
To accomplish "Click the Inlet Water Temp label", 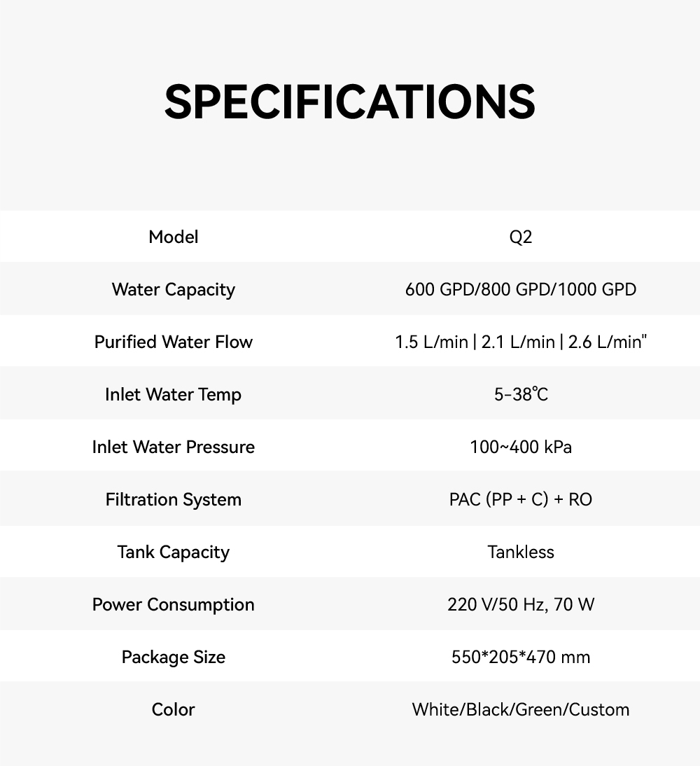I will point(173,394).
